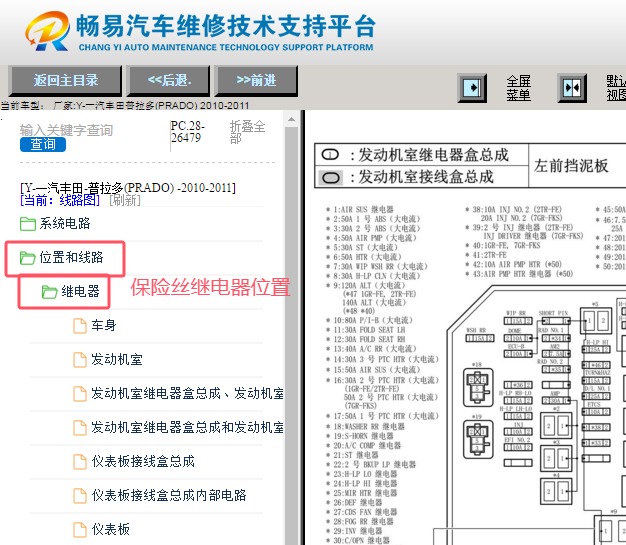Viewport: 626px width, 545px height.
Task: Click the 仪表板 page icon
Action: click(79, 529)
